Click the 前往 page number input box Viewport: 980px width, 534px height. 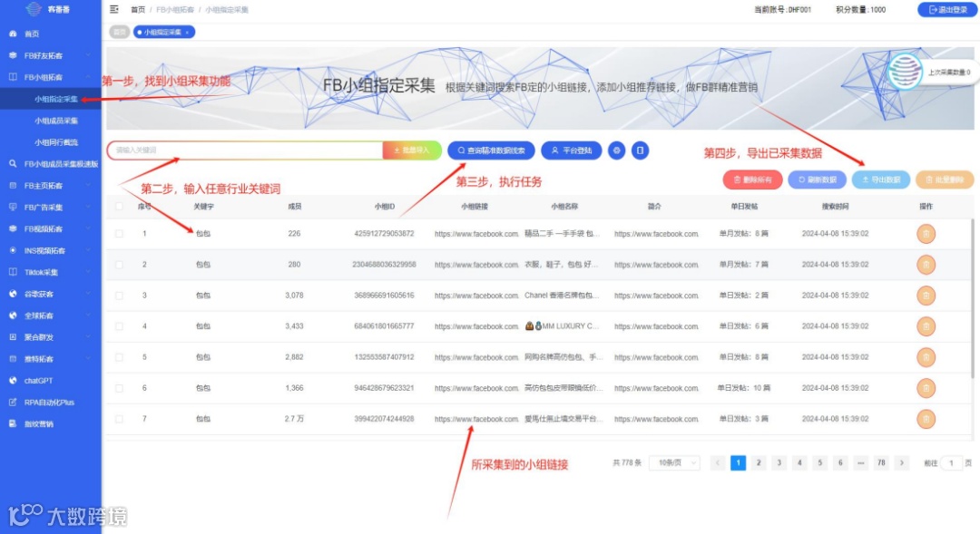(951, 462)
